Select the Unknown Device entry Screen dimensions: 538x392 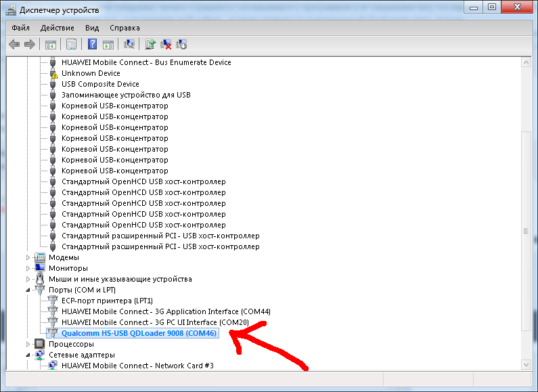91,73
